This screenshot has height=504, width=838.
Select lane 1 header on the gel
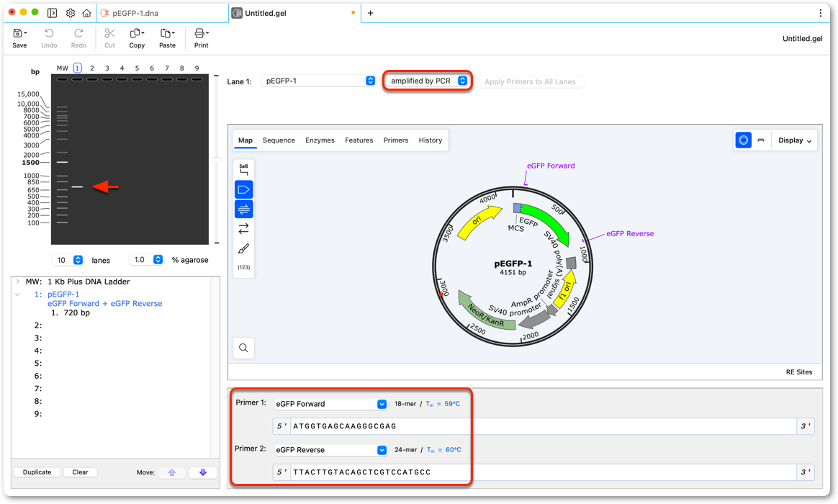click(x=78, y=68)
